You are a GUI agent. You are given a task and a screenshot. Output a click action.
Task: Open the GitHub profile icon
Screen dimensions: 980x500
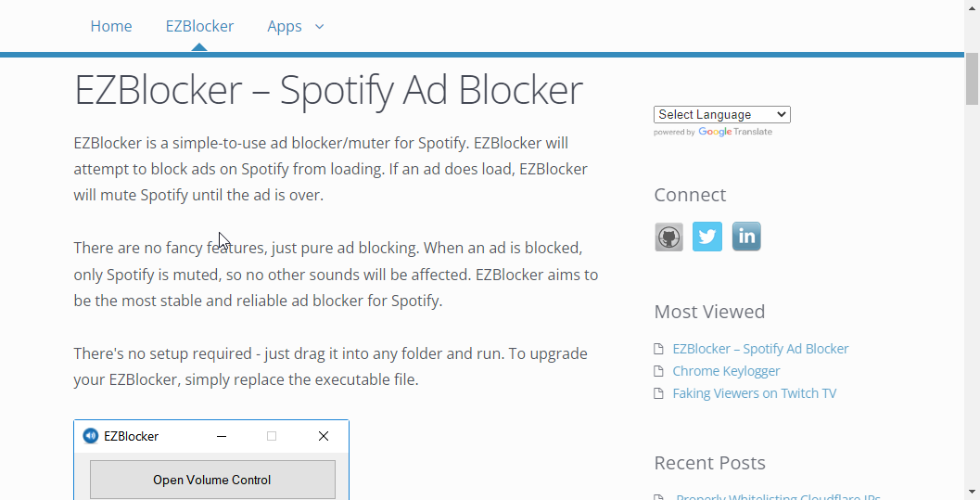point(668,237)
